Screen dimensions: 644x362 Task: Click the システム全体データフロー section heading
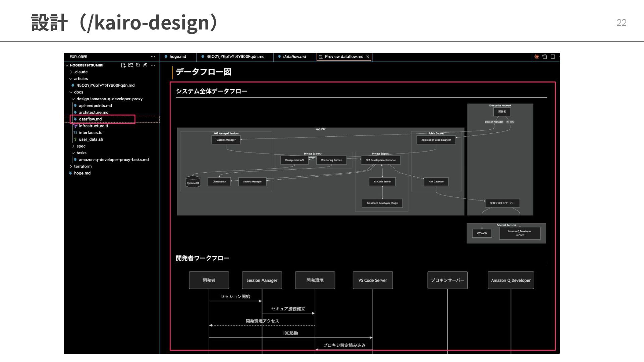tap(212, 91)
